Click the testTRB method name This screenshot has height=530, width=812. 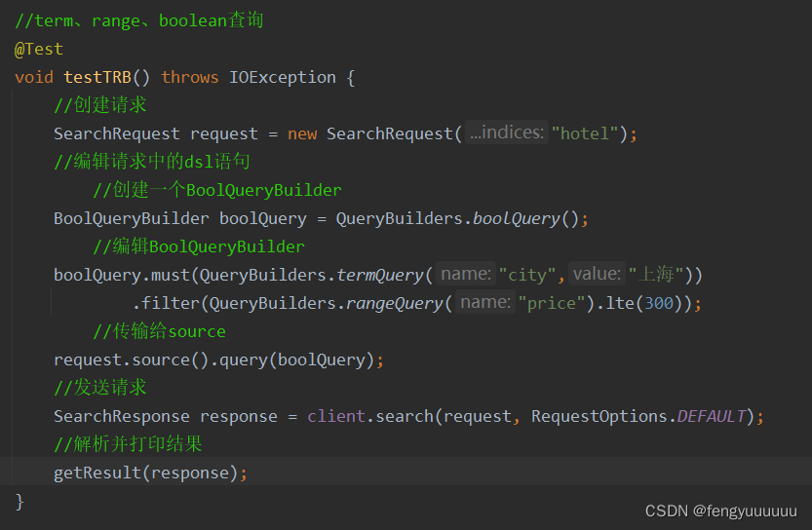coord(97,77)
